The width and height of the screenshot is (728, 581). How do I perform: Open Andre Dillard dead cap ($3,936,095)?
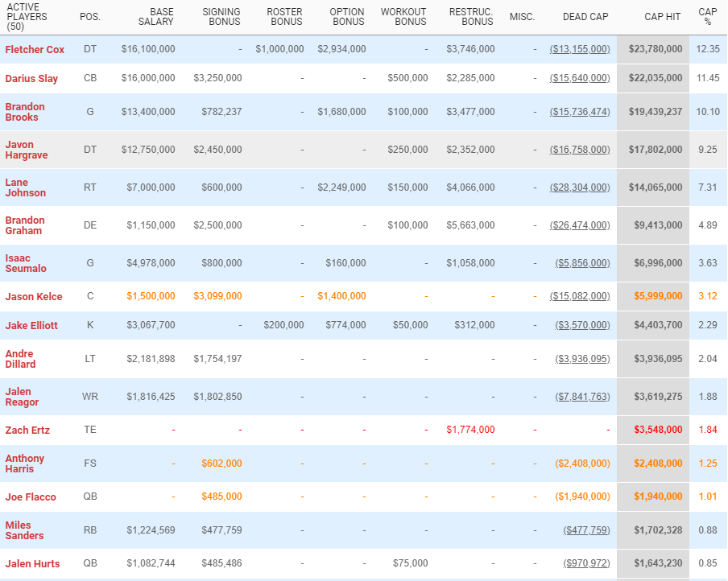(x=583, y=359)
